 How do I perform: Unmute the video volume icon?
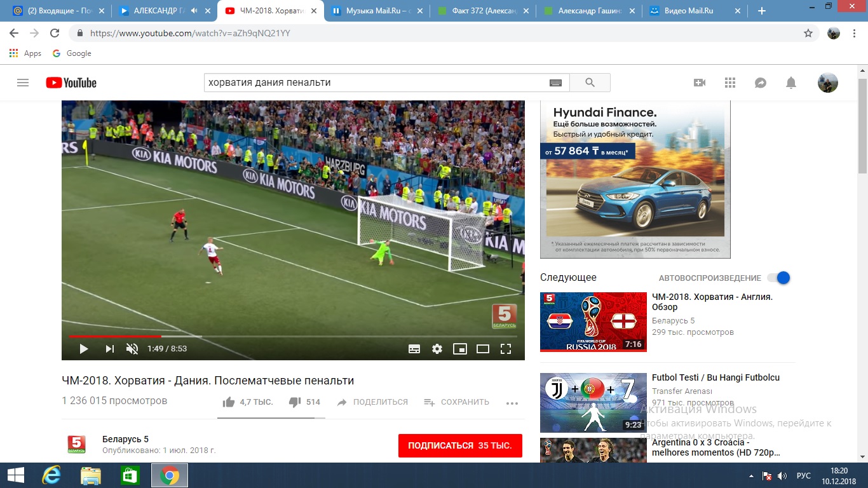[x=132, y=348]
